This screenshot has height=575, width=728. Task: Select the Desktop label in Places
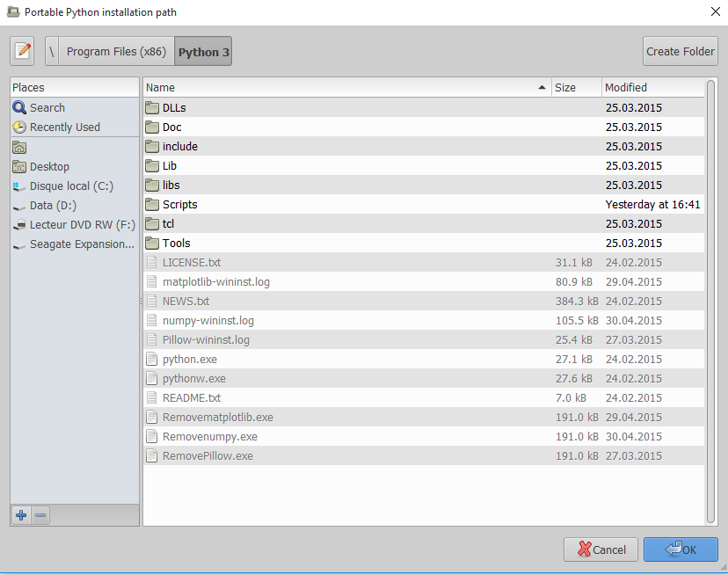(50, 167)
